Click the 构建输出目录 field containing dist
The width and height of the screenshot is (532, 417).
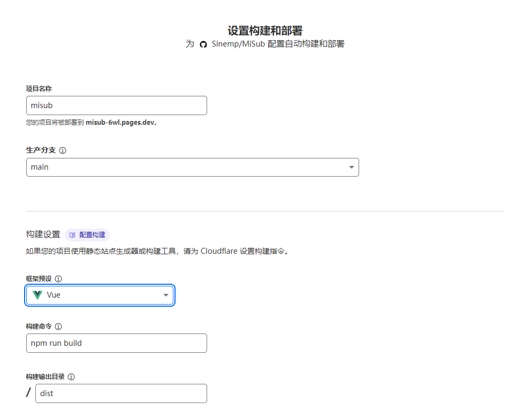(x=121, y=393)
